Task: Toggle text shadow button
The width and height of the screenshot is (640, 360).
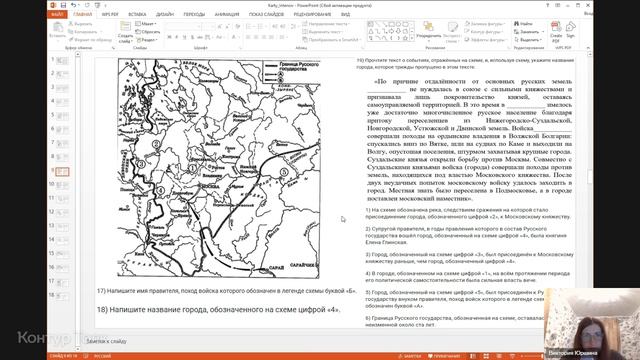Action: click(193, 37)
